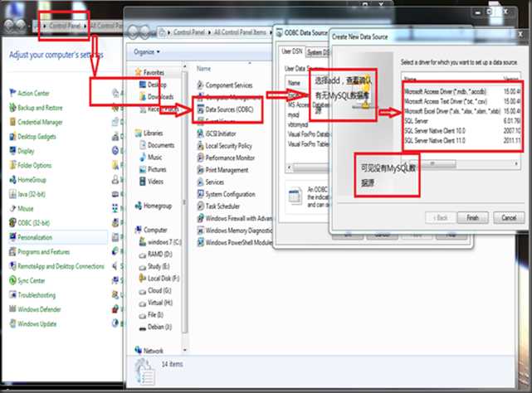Select Data Sources (ODBC) entry

coord(225,109)
